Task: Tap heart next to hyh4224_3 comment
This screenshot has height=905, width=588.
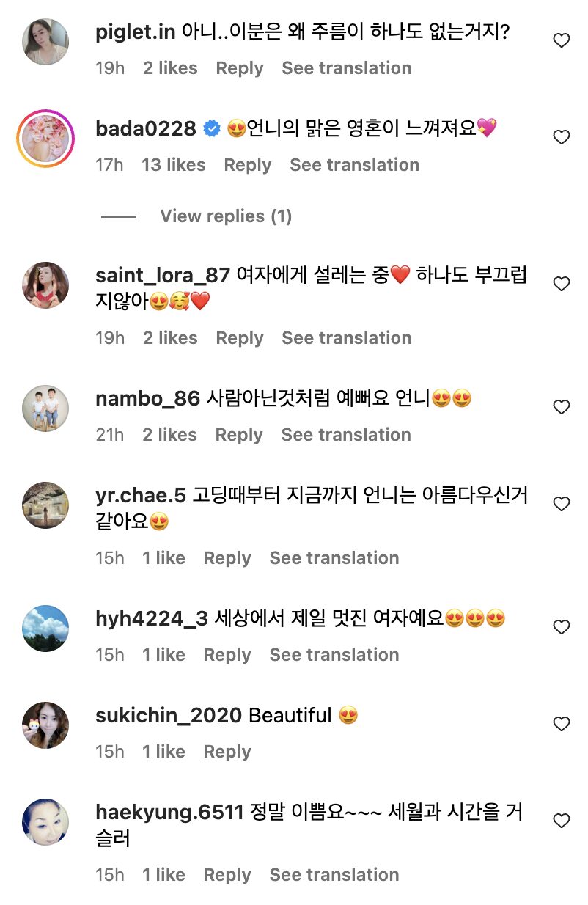Action: tap(561, 628)
